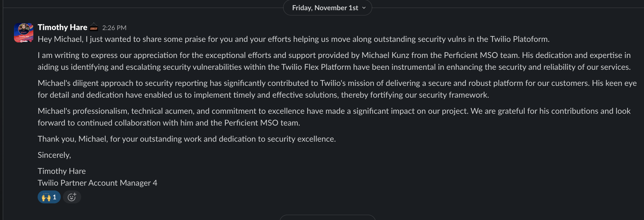Click the chevron beside the November 1st date
Viewport: 644px width, 220px height.
click(x=364, y=8)
